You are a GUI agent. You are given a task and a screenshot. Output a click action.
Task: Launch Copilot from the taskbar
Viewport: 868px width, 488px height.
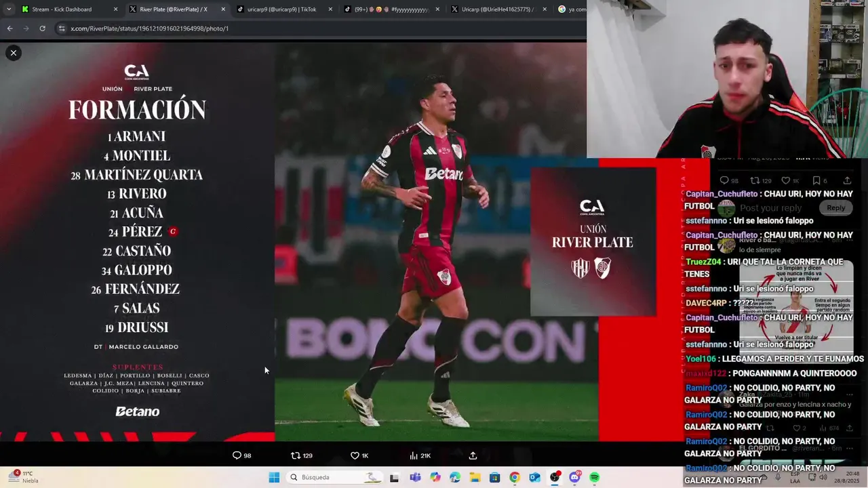pos(435,477)
